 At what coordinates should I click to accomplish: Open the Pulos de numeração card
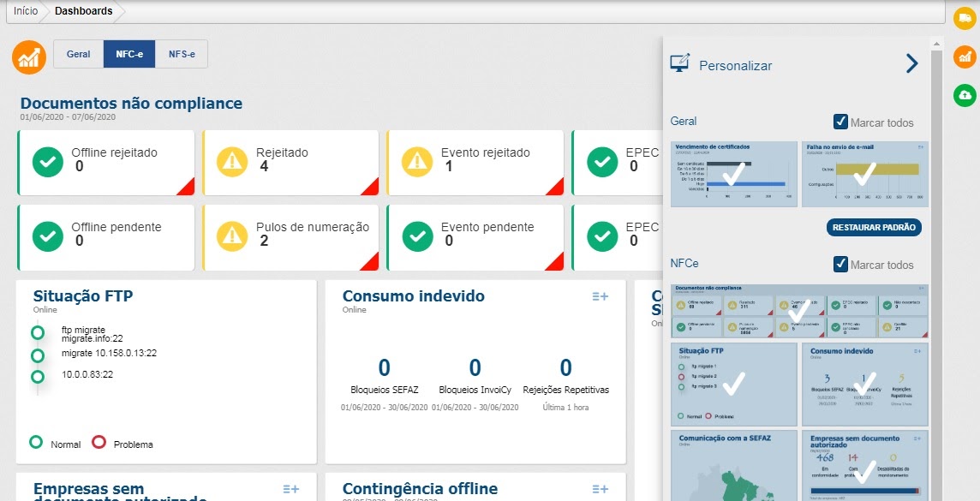(x=291, y=235)
